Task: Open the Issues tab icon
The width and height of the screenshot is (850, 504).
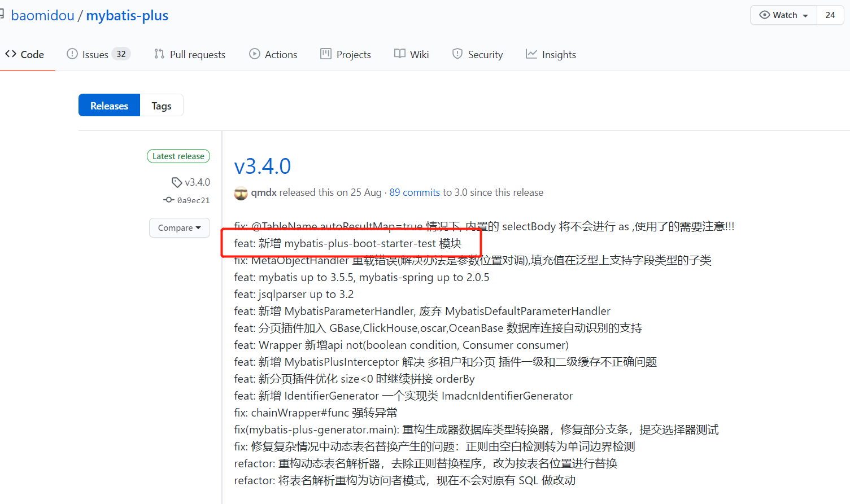Action: point(72,54)
